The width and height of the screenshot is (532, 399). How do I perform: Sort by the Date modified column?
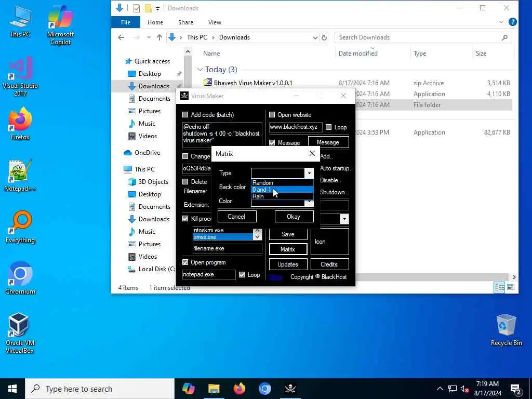click(x=358, y=54)
